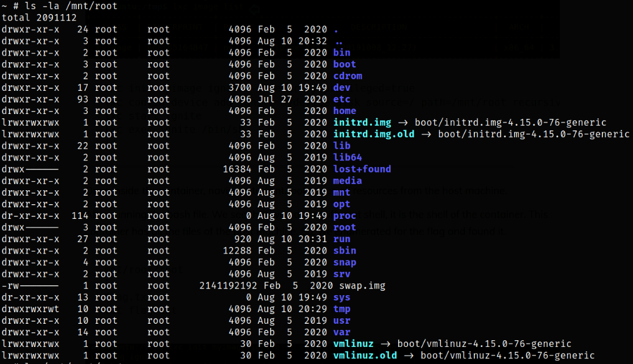Click the size value '12288'
The width and height of the screenshot is (633, 364).
pos(237,251)
